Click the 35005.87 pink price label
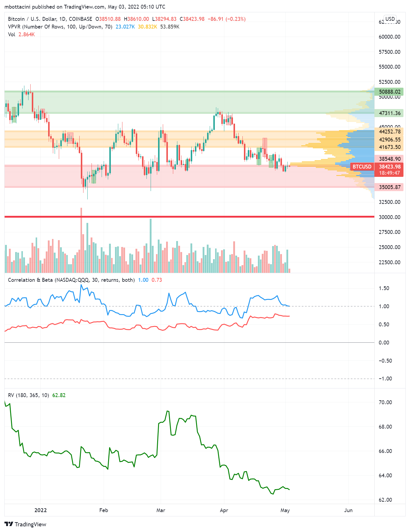This screenshot has height=532, width=410. tap(389, 187)
